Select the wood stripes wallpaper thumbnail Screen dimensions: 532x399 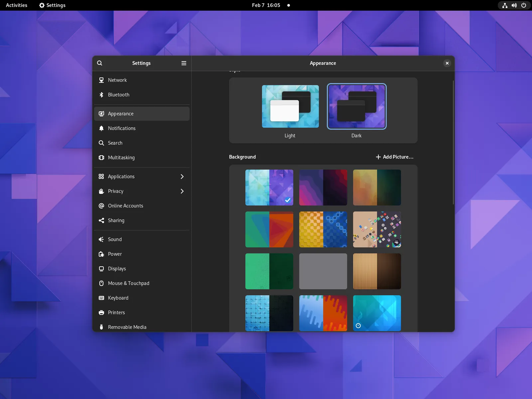tap(377, 271)
